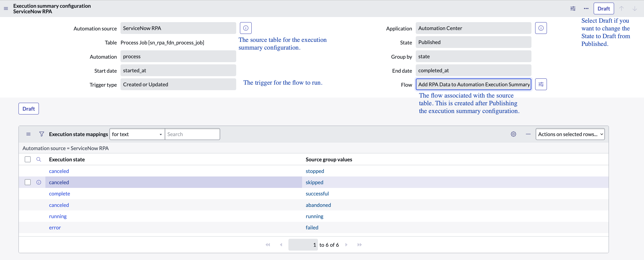Click the State field showing Published

point(473,42)
